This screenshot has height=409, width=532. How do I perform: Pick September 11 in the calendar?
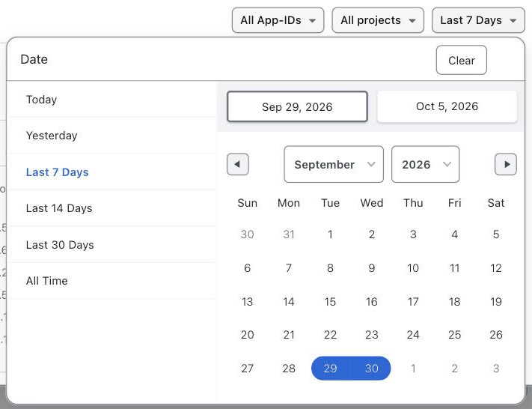pyautogui.click(x=455, y=268)
